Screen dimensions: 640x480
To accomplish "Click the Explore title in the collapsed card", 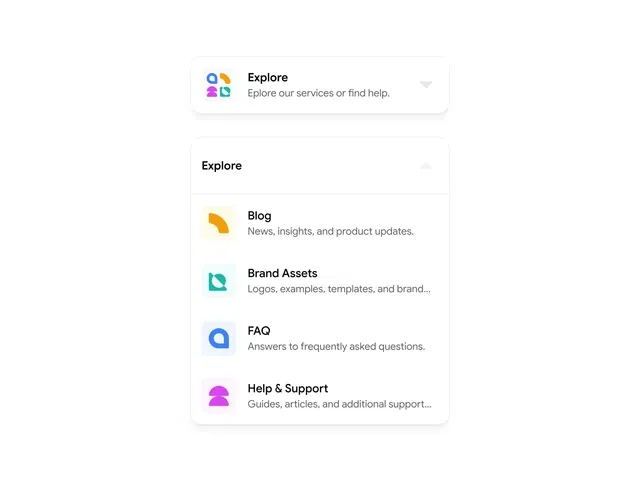I will pyautogui.click(x=268, y=78).
